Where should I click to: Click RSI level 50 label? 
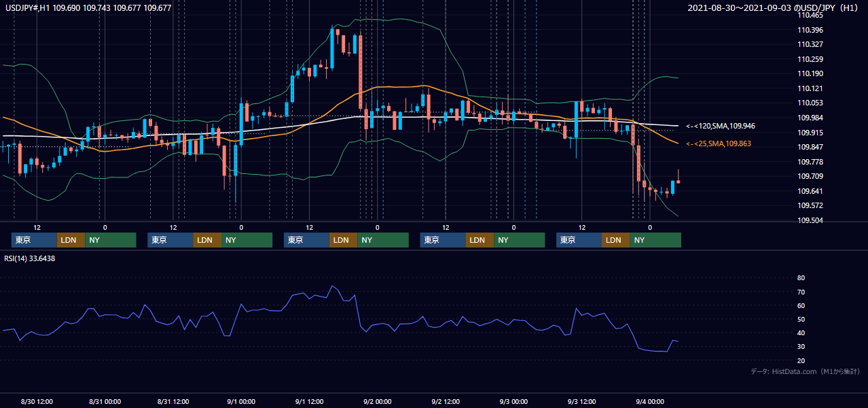(x=801, y=319)
